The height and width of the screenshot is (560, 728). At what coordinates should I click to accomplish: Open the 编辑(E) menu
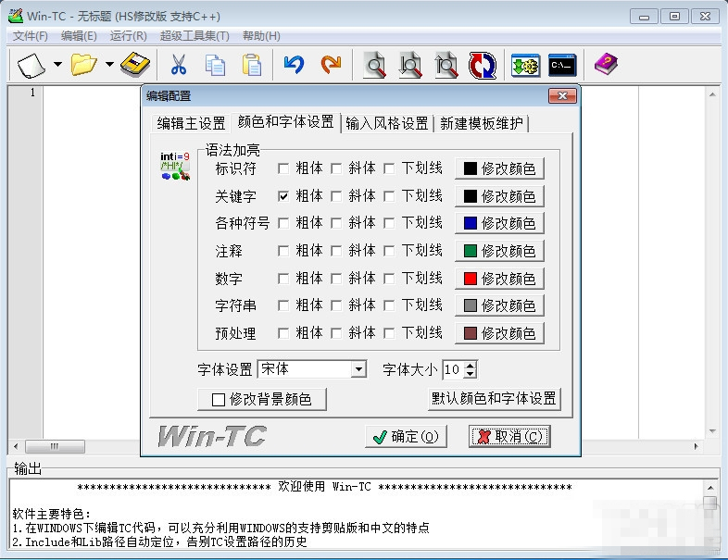coord(79,36)
